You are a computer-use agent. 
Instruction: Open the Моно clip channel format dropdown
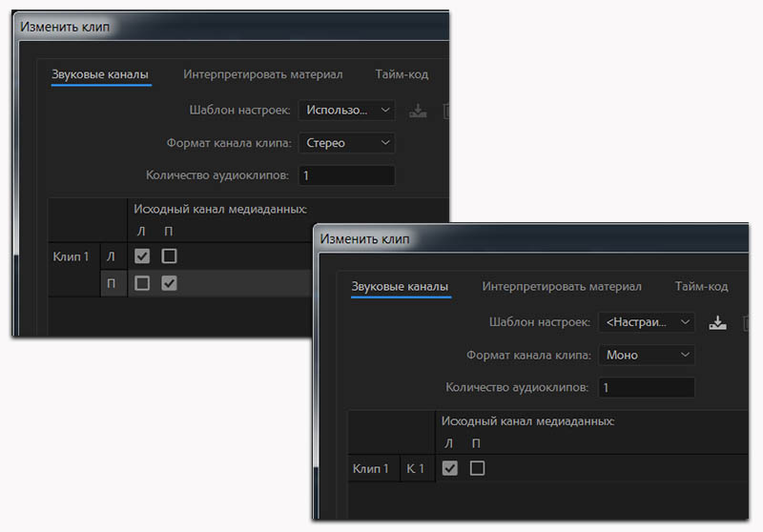646,355
